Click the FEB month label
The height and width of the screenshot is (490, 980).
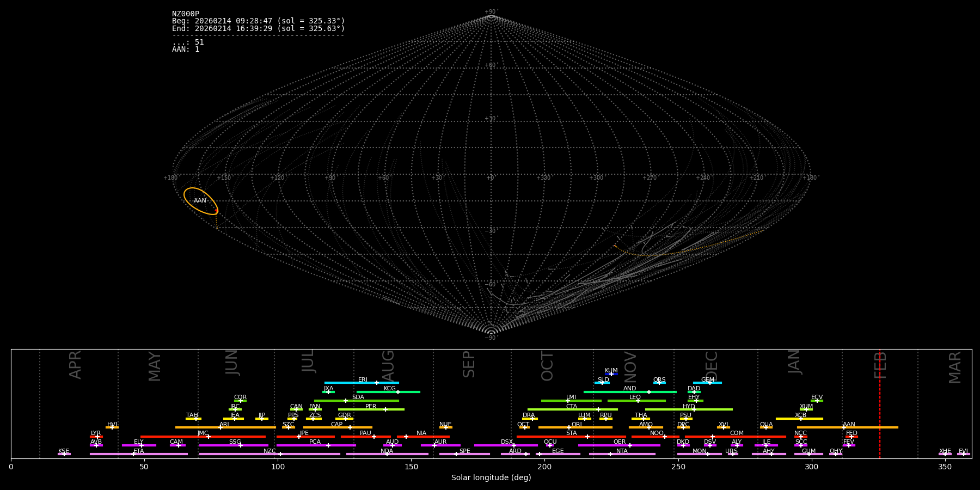tap(881, 365)
